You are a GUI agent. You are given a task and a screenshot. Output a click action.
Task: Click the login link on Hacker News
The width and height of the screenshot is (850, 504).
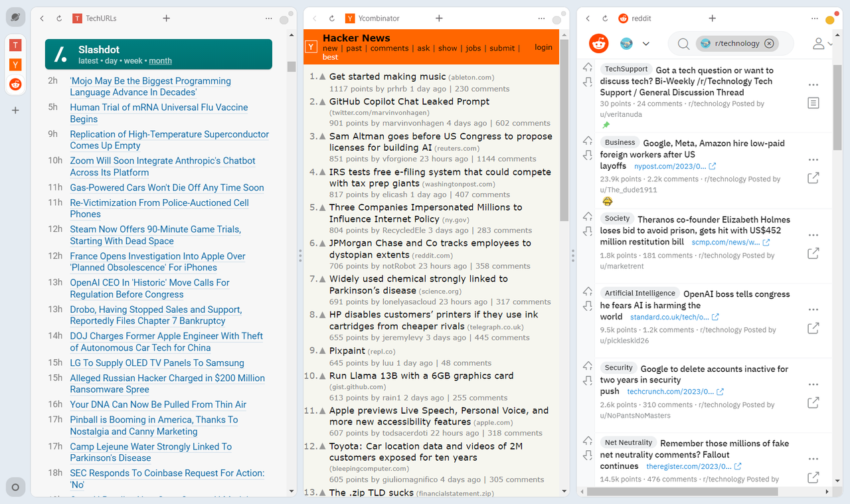pos(543,46)
